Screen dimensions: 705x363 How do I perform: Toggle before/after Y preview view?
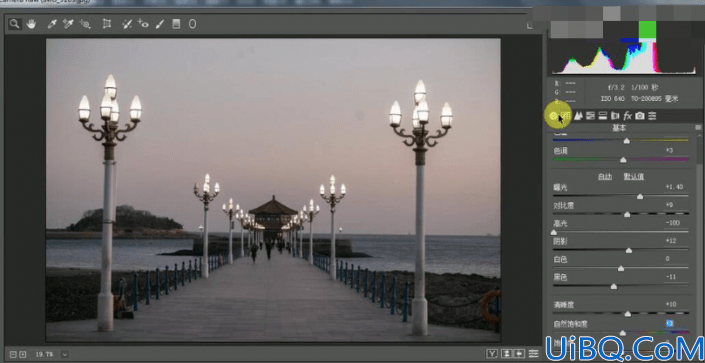pyautogui.click(x=493, y=353)
